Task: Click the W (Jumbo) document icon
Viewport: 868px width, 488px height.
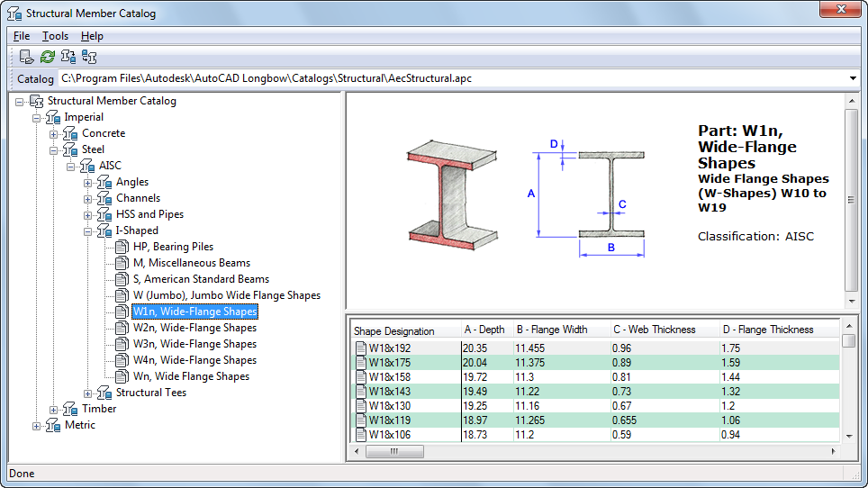Action: click(x=122, y=295)
